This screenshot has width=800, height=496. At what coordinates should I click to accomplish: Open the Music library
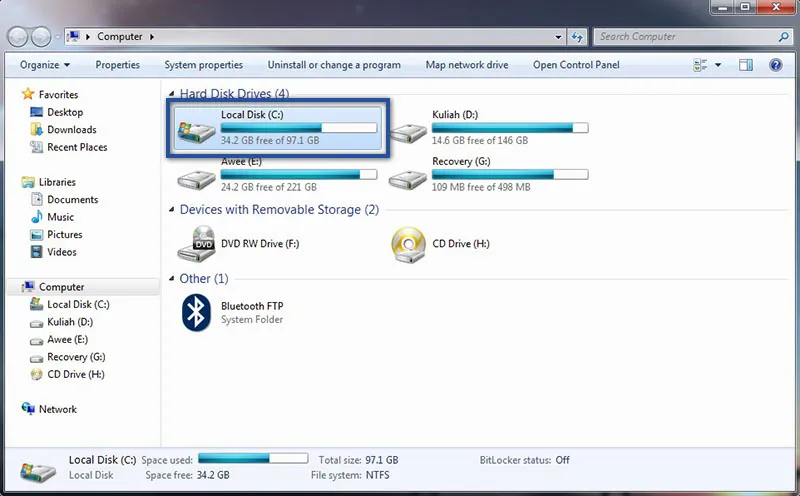pyautogui.click(x=60, y=217)
